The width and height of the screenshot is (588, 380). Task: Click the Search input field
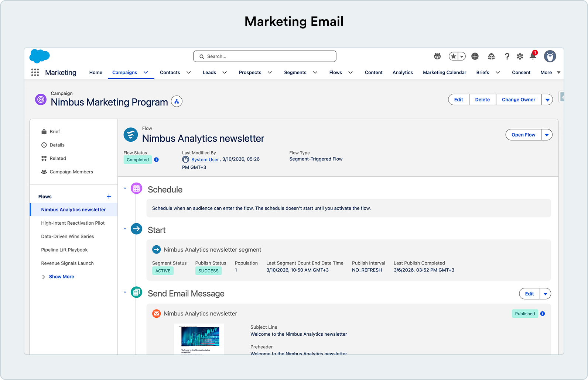pos(265,56)
